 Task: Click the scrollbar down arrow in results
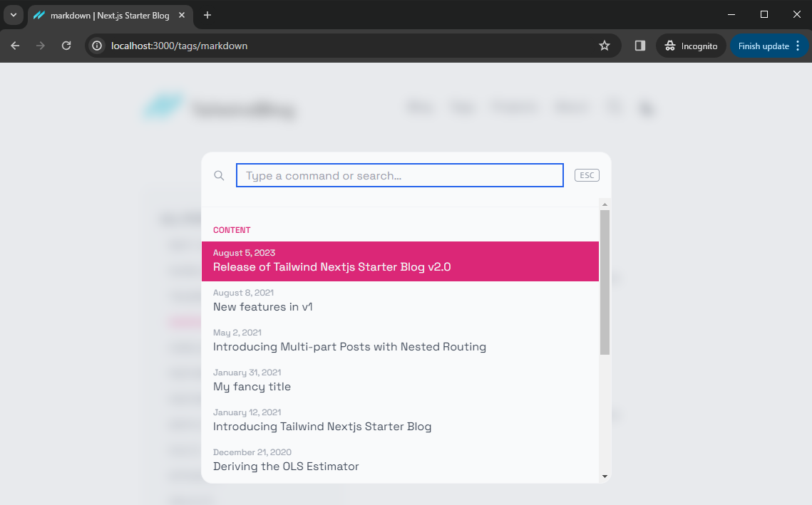coord(605,477)
